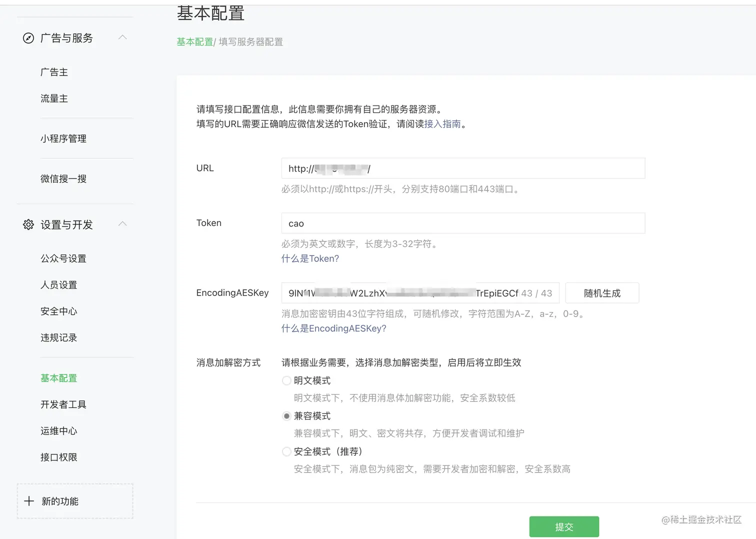Select 基本配置 in the sidebar

pos(59,378)
